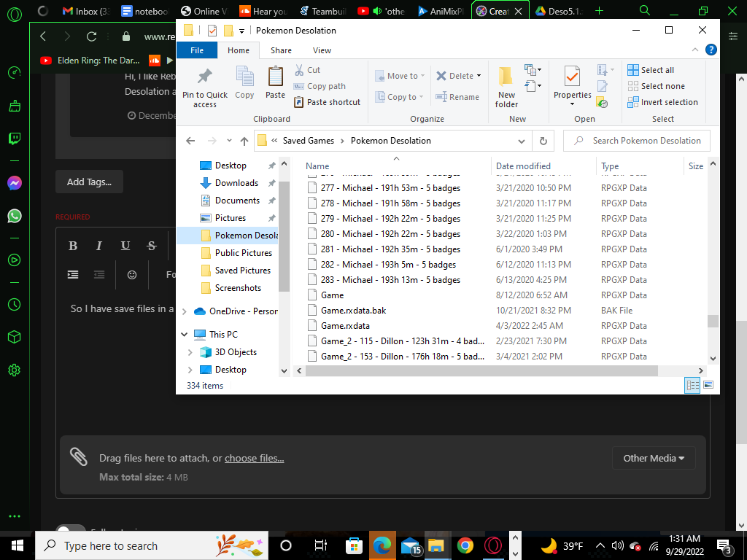Select Public Pictures folder in navigation pane

coord(243,253)
